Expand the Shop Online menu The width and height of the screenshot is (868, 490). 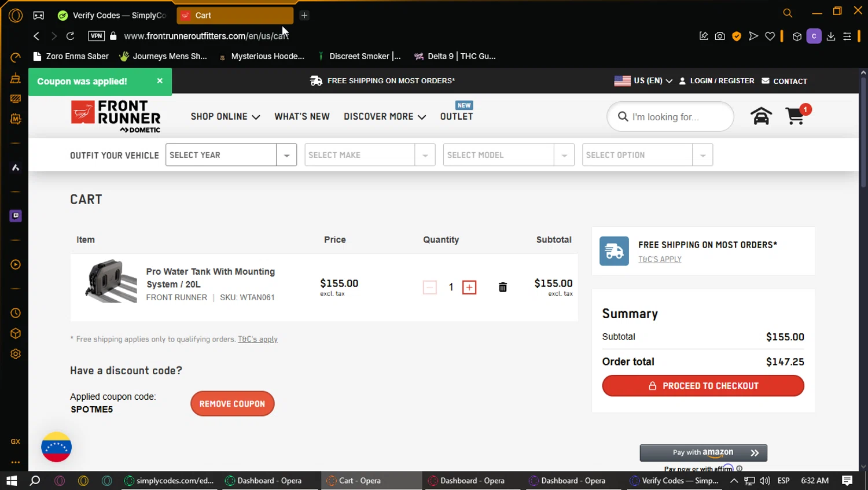[x=225, y=116]
